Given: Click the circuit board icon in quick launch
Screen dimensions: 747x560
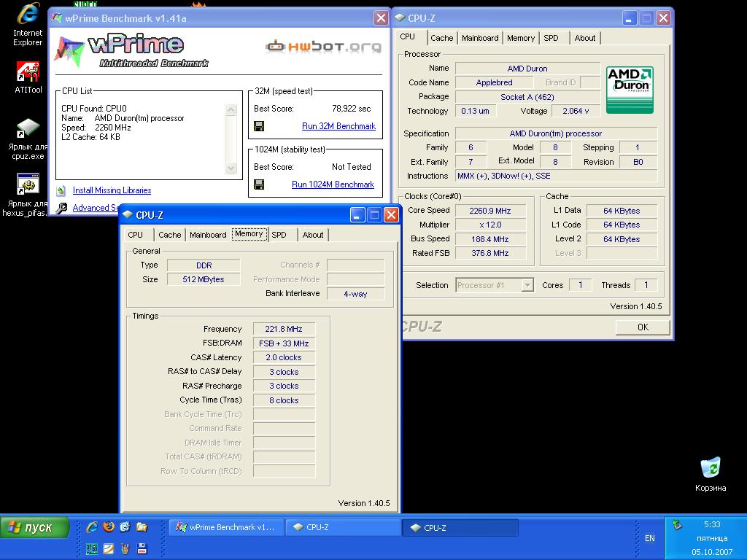Looking at the screenshot, I should click(92, 548).
